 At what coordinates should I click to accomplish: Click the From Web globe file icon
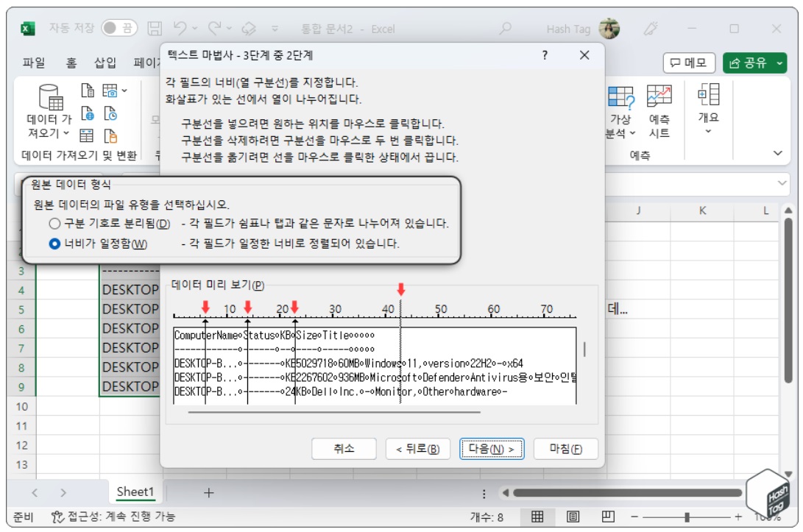pyautogui.click(x=88, y=113)
